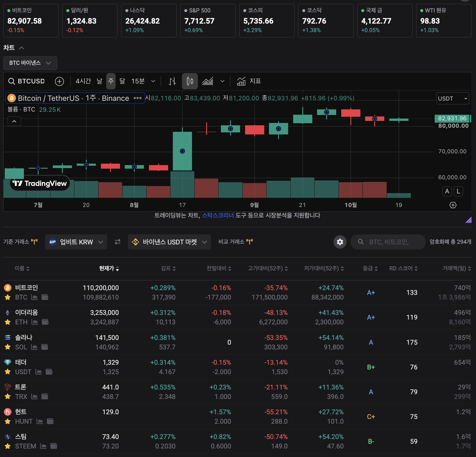This screenshot has width=476, height=457.
Task: Open the 코스피 index card
Action: click(267, 21)
